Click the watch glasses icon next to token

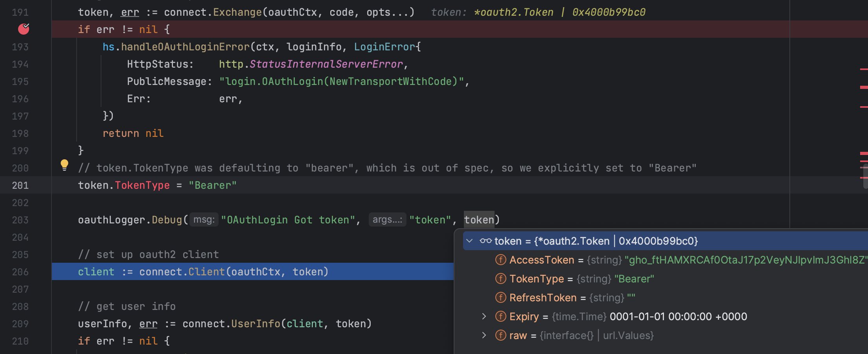point(486,240)
